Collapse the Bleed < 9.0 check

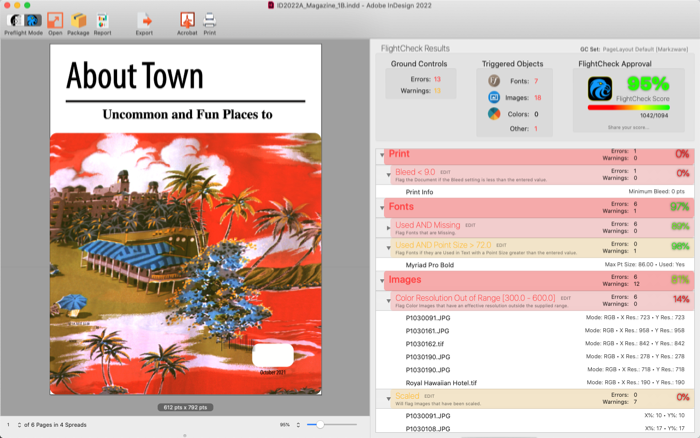(388, 175)
